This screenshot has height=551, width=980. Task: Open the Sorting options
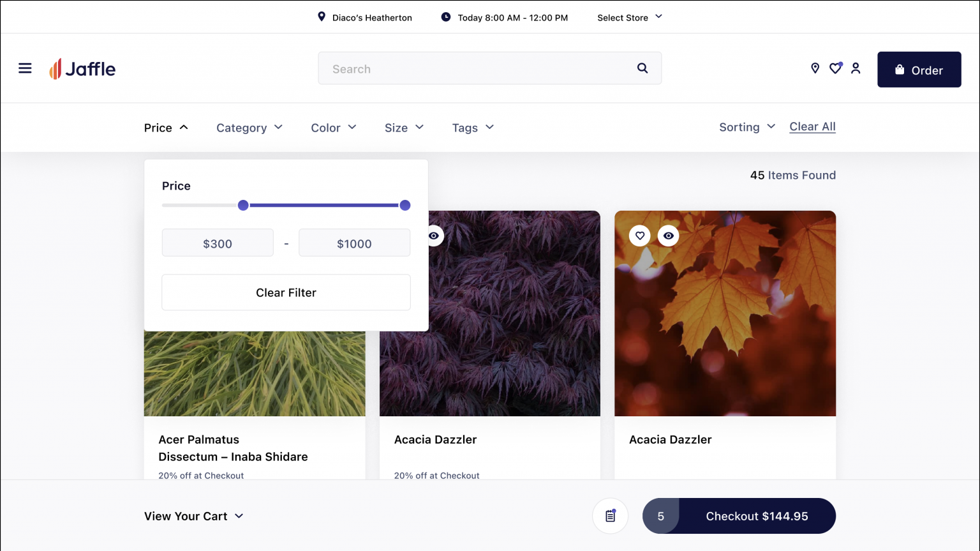tap(746, 127)
